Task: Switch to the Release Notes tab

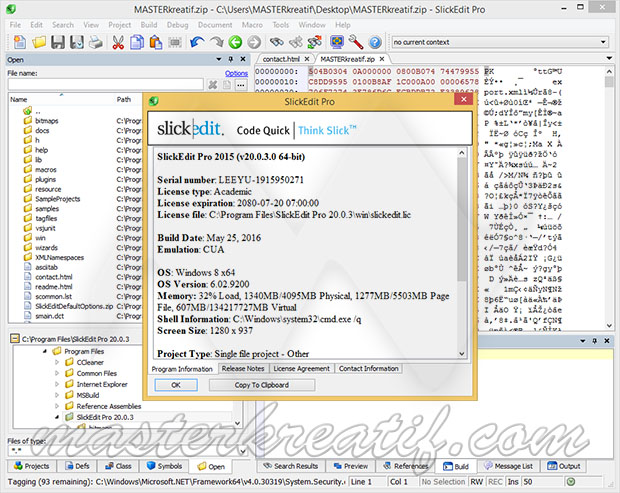Action: pos(243,368)
